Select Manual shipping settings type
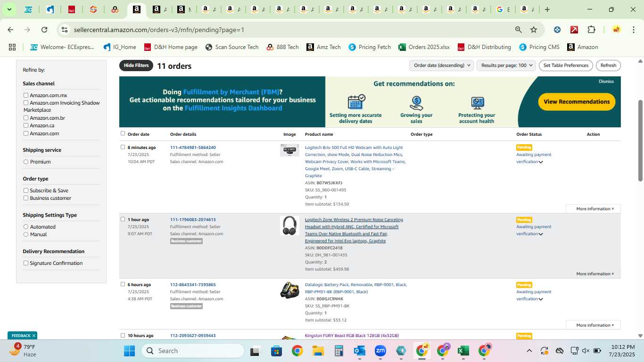 pyautogui.click(x=26, y=234)
